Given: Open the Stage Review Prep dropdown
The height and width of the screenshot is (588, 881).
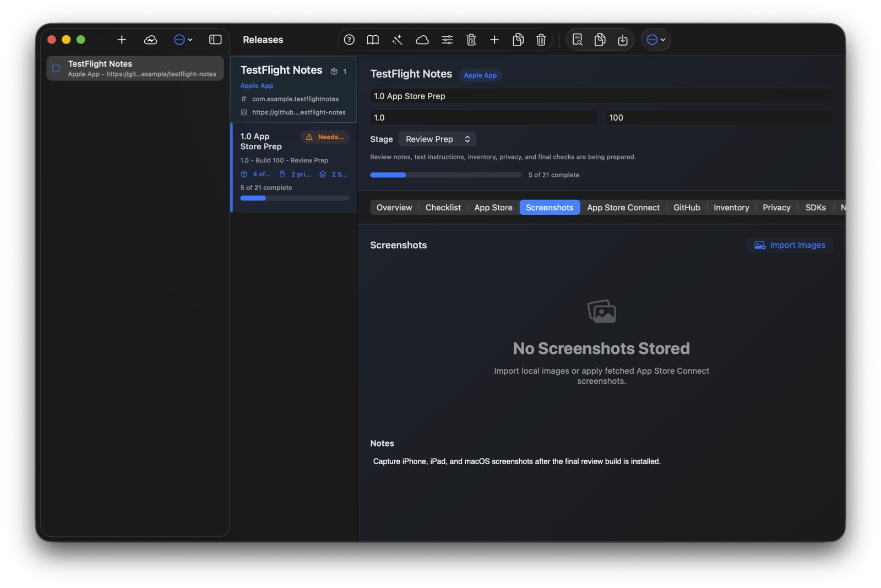Looking at the screenshot, I should click(437, 139).
